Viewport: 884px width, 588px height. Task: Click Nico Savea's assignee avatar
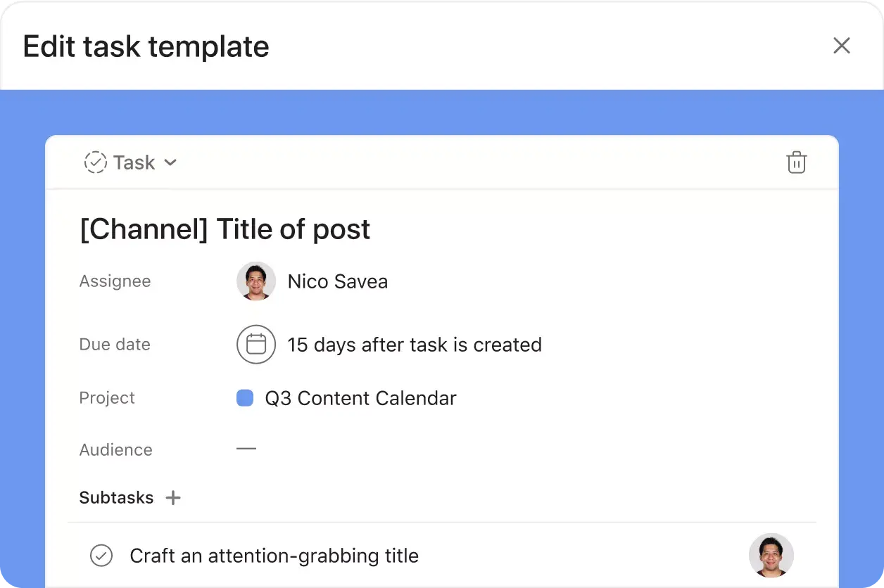pos(255,281)
